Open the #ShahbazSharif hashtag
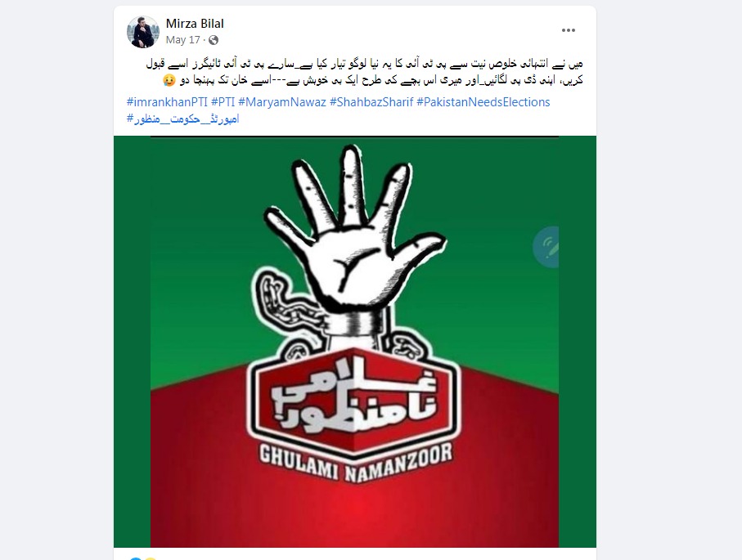Screen dimensions: 742x560 click(x=371, y=102)
